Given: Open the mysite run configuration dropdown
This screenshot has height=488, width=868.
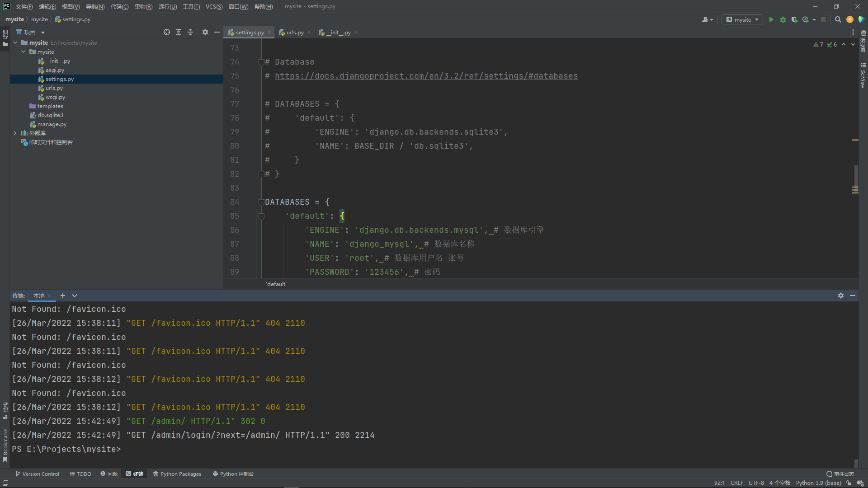Looking at the screenshot, I should tap(742, 19).
